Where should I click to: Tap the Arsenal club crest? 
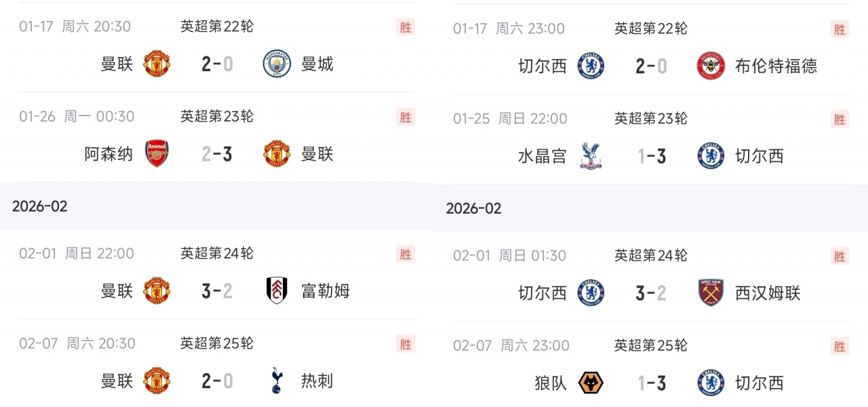pyautogui.click(x=157, y=155)
